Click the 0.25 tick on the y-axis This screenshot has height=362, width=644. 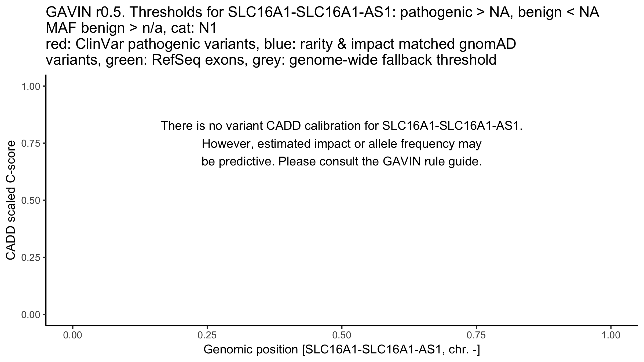[31, 257]
